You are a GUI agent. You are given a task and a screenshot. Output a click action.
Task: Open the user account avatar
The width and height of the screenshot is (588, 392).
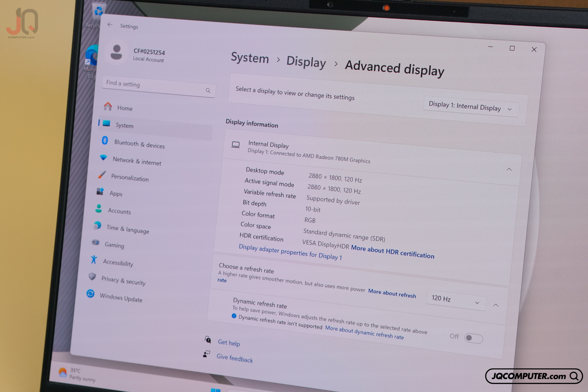[116, 52]
